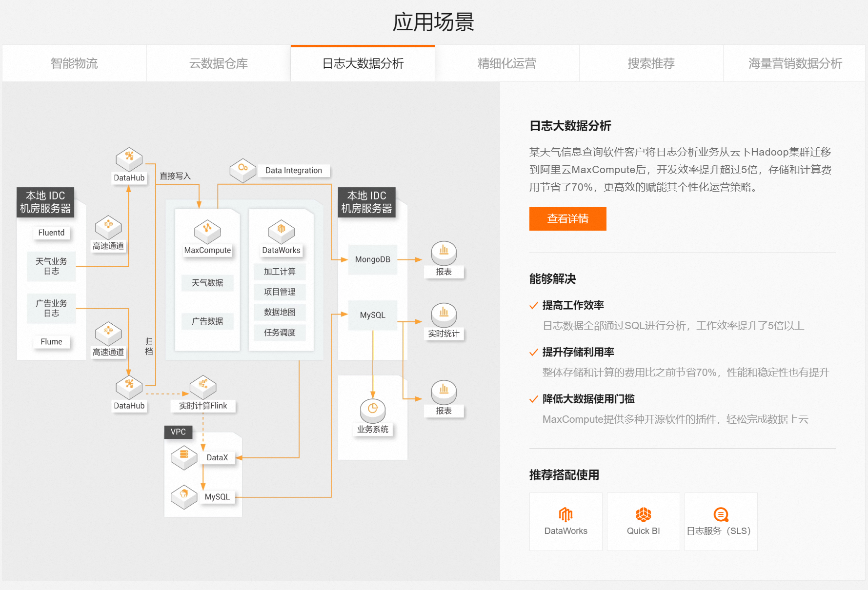
Task: Click the 日志服务 SLS product icon
Action: click(721, 514)
